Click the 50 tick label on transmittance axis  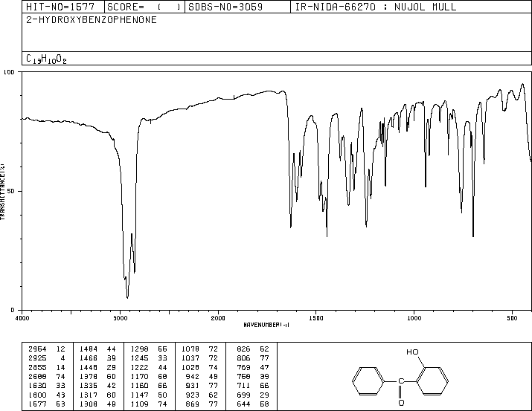click(x=11, y=191)
